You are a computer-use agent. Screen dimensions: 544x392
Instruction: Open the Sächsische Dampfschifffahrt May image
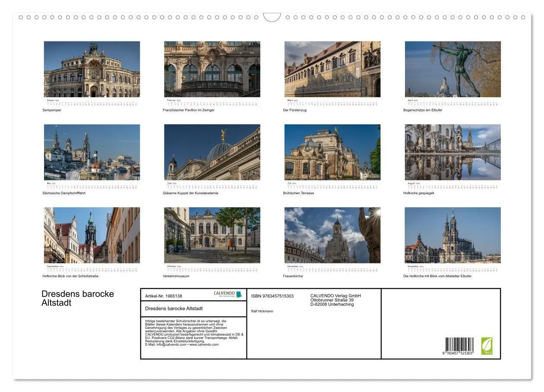[92, 151]
